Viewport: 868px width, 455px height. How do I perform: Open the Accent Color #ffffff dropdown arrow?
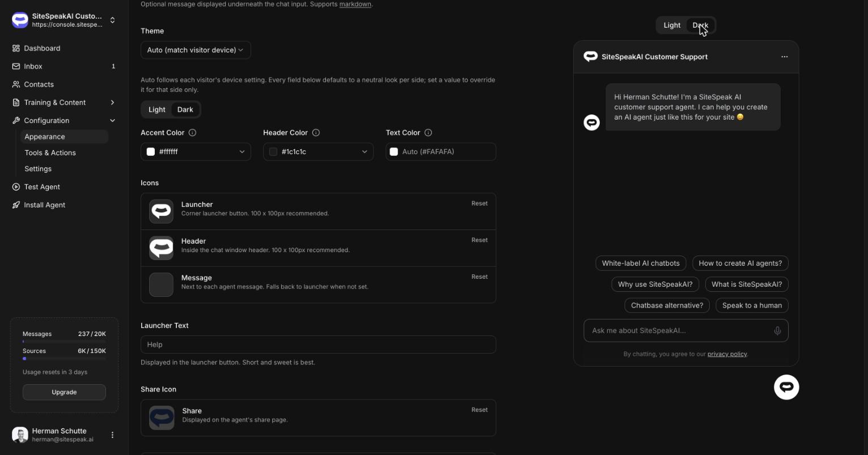coord(242,152)
